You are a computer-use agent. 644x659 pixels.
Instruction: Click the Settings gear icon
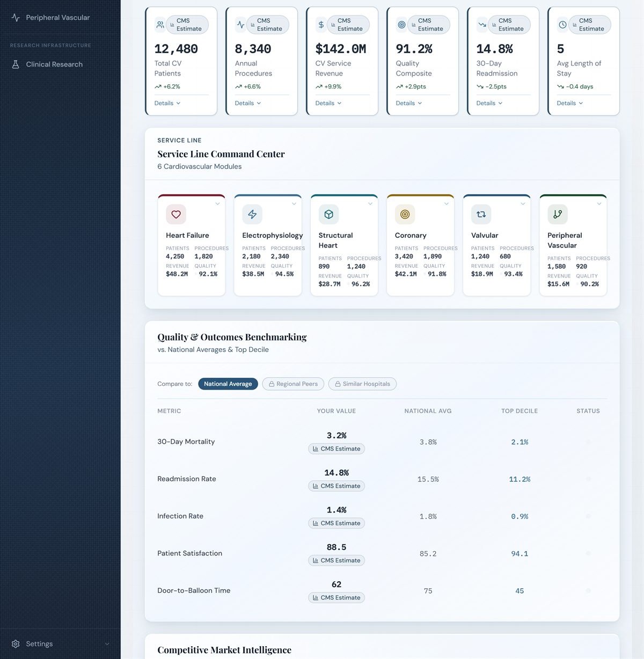[x=16, y=644]
